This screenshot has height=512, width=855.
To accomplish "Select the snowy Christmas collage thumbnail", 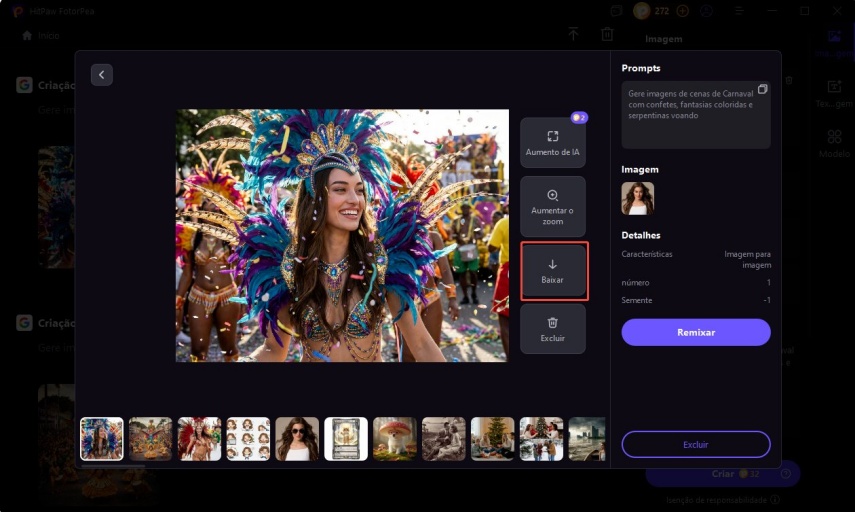I will coord(541,439).
